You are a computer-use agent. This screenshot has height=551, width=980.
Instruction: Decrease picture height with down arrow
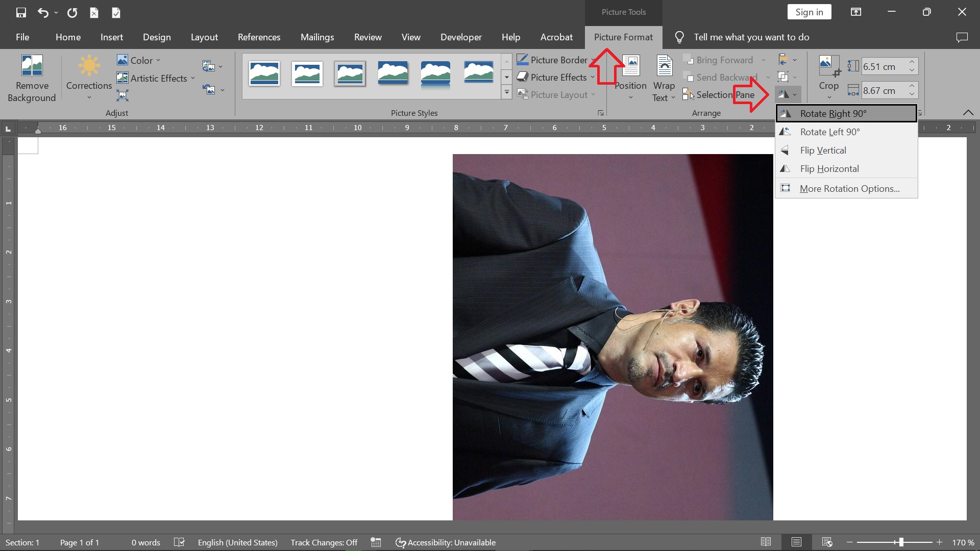click(912, 70)
